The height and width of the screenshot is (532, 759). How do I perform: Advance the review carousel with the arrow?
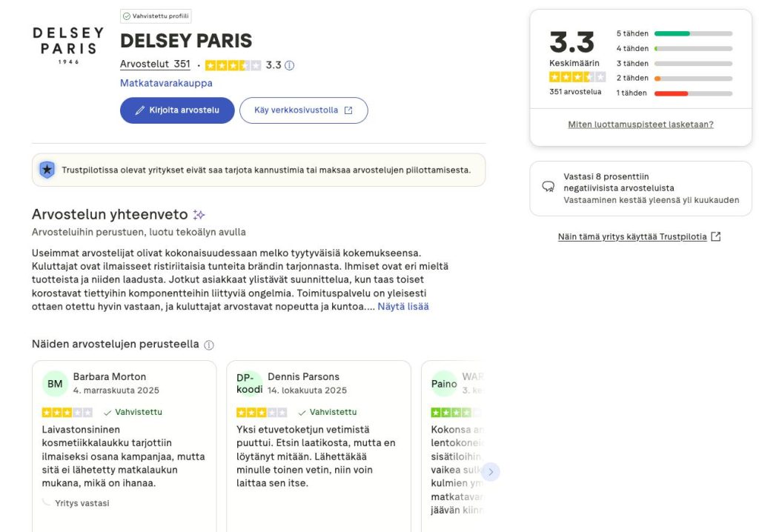tap(491, 471)
